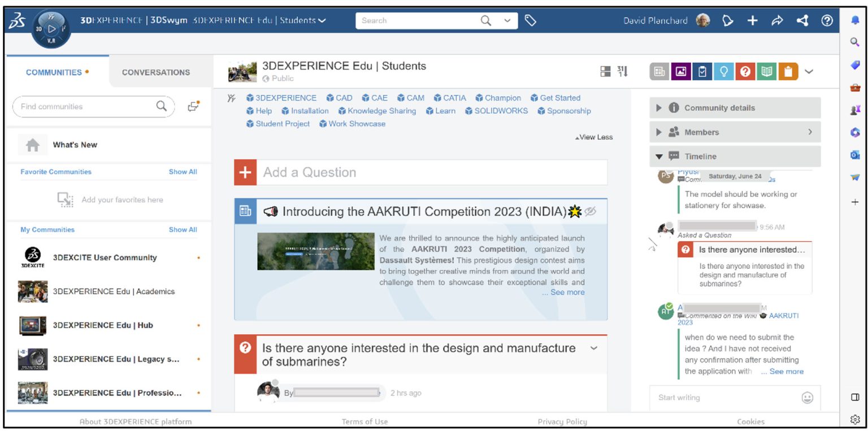Click the Start writing comment field
This screenshot has height=431, width=868.
coord(706,398)
